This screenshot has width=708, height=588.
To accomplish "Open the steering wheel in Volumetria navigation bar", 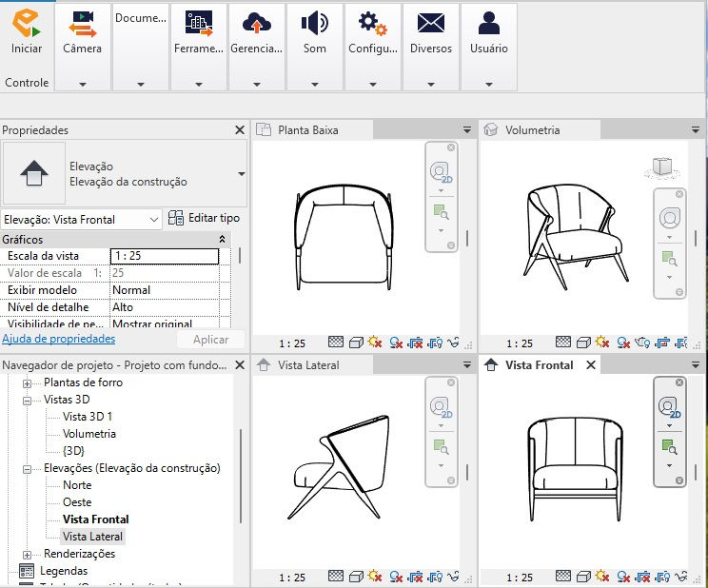I will coord(670,218).
